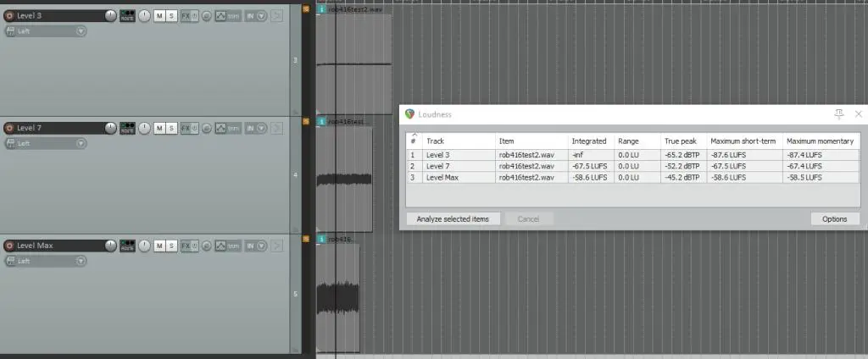Screen dimensions: 868x359
Task: Open the Left input dropdown on Level Max
Action: click(x=81, y=261)
